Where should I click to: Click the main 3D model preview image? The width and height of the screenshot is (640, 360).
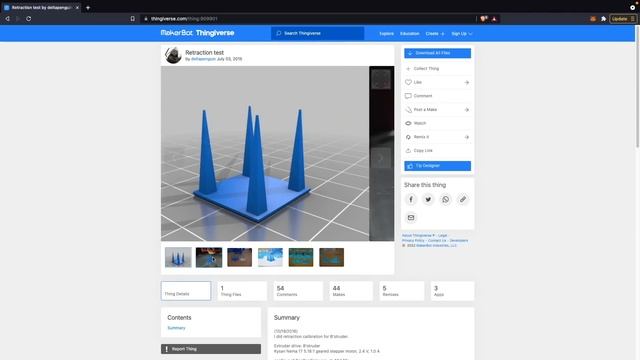pyautogui.click(x=265, y=153)
